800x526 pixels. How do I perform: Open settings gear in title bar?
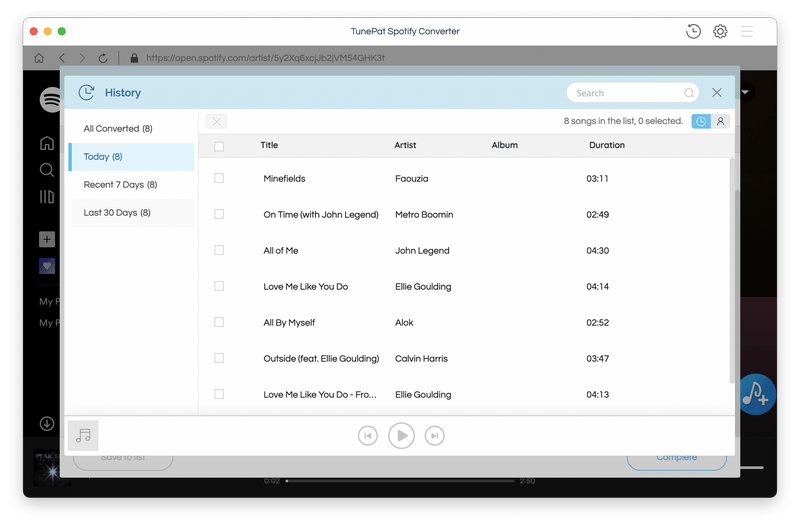tap(720, 32)
